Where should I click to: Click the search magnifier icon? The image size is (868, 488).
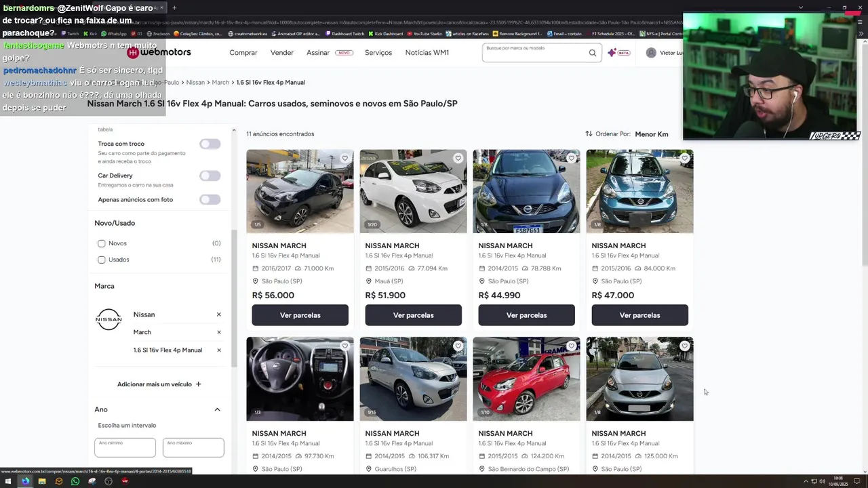click(x=592, y=53)
